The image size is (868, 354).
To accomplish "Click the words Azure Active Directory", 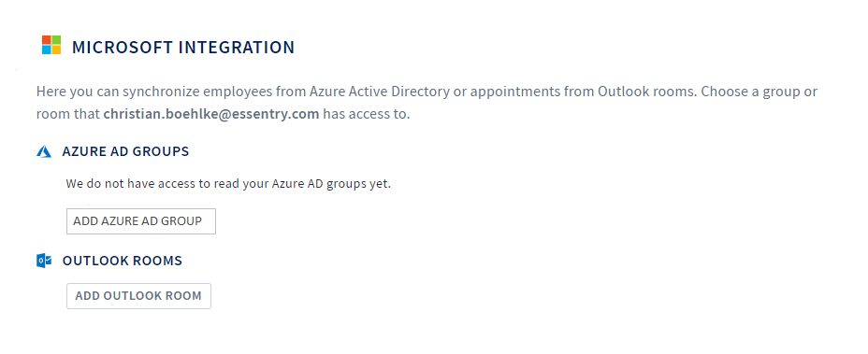I will point(388,91).
